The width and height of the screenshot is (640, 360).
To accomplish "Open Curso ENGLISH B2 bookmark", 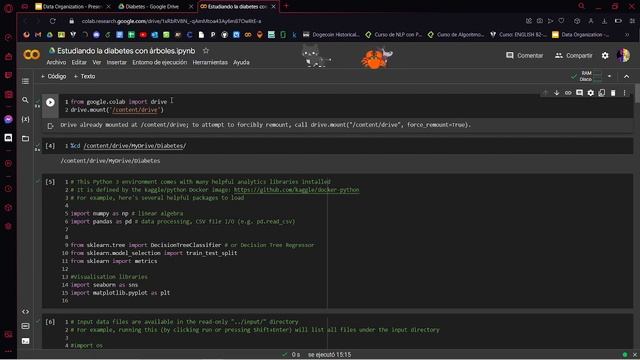I will (x=518, y=35).
